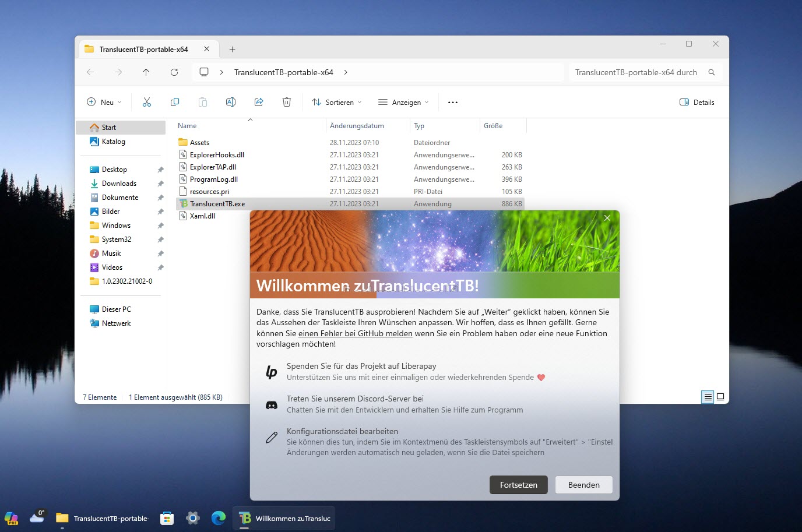
Task: Click the PC monitor icon in address bar
Action: pos(204,72)
